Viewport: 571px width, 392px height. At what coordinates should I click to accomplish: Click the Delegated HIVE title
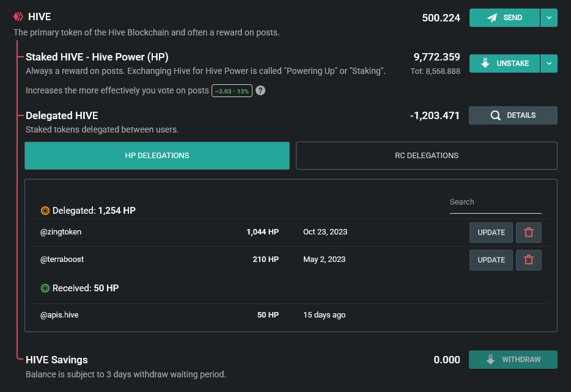[x=62, y=115]
